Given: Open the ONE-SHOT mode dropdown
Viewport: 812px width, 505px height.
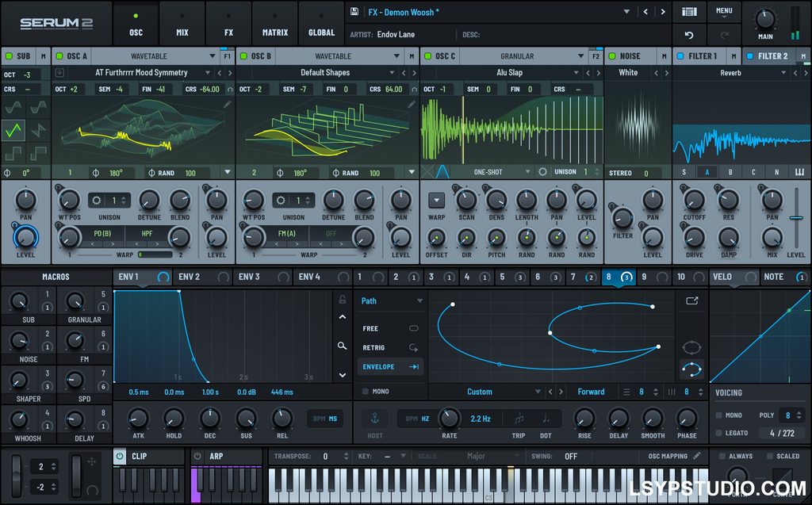Looking at the screenshot, I should click(527, 172).
